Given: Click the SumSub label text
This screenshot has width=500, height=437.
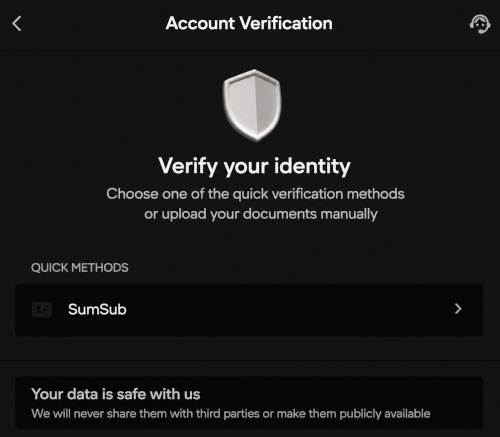Looking at the screenshot, I should coord(97,309).
